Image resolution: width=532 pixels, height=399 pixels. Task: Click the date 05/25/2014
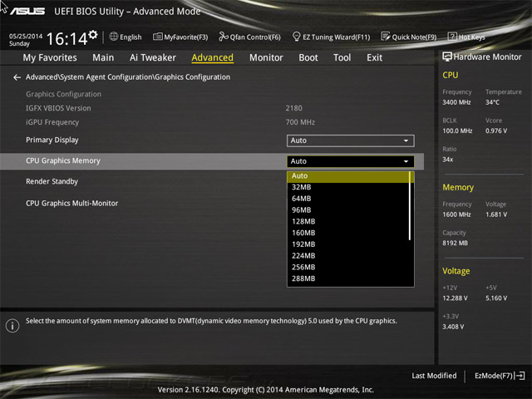click(x=26, y=36)
